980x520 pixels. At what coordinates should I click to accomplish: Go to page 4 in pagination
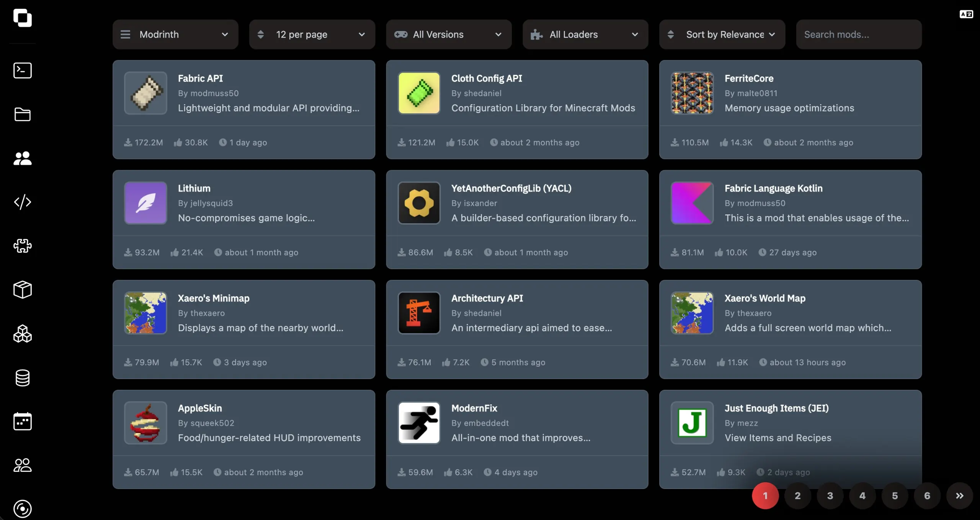862,495
